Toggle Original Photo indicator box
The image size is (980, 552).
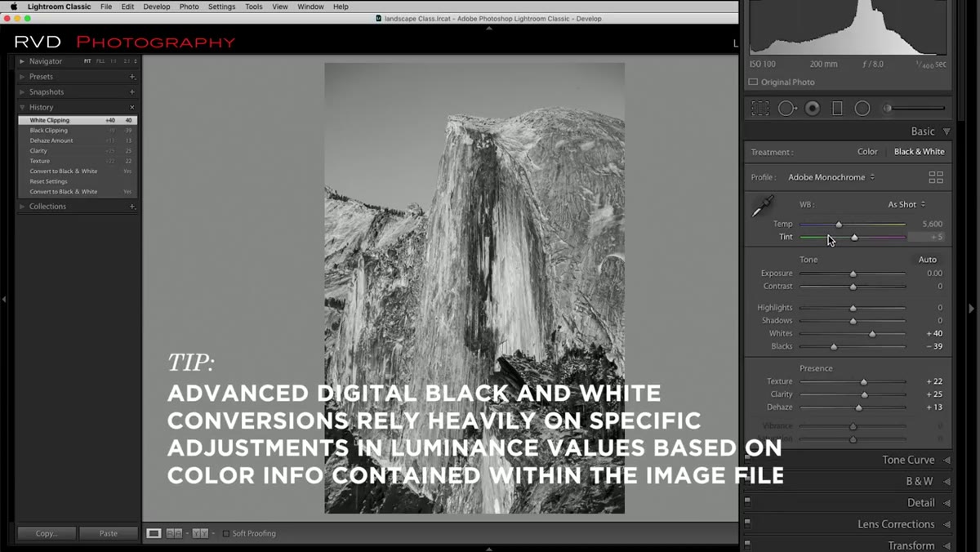pyautogui.click(x=753, y=82)
